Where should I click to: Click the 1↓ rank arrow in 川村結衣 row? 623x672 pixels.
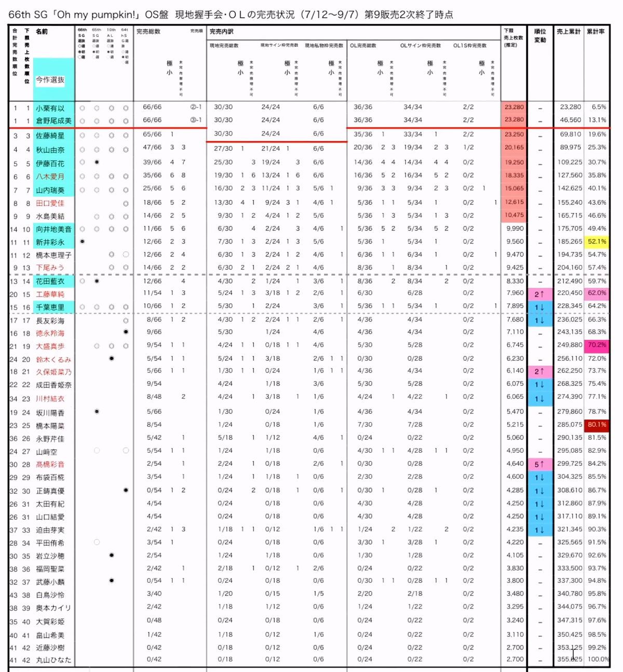coord(539,398)
